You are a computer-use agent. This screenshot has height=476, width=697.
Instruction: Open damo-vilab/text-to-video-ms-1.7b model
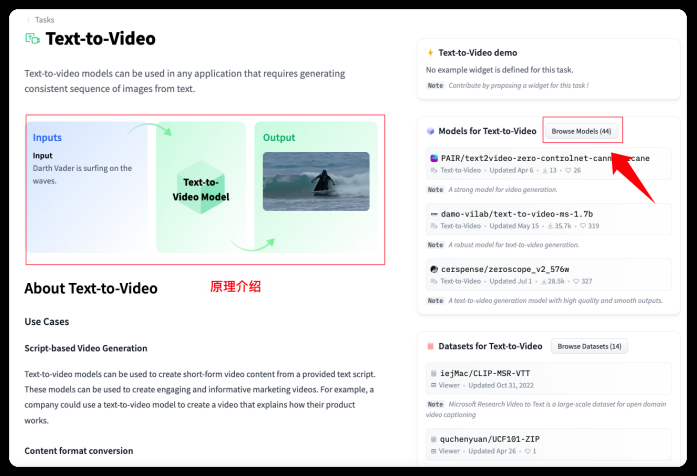[x=548, y=219]
